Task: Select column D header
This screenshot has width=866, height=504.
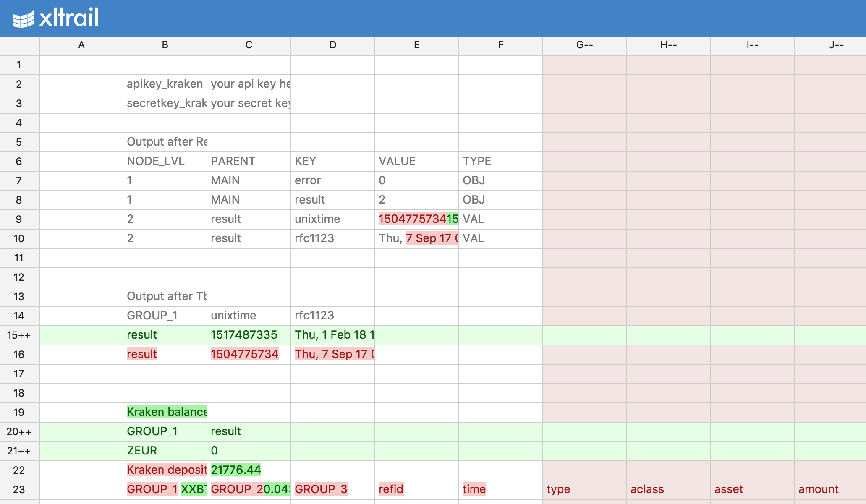Action: pyautogui.click(x=333, y=45)
